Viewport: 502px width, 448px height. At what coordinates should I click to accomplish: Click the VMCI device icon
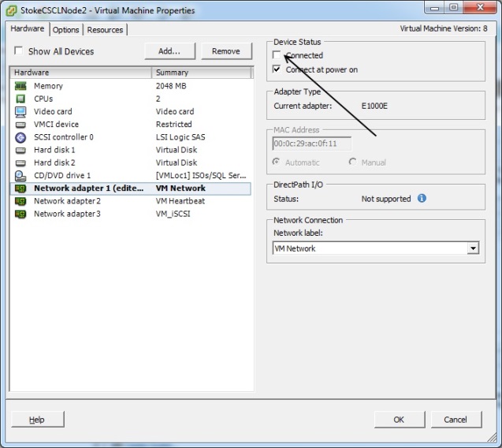20,125
